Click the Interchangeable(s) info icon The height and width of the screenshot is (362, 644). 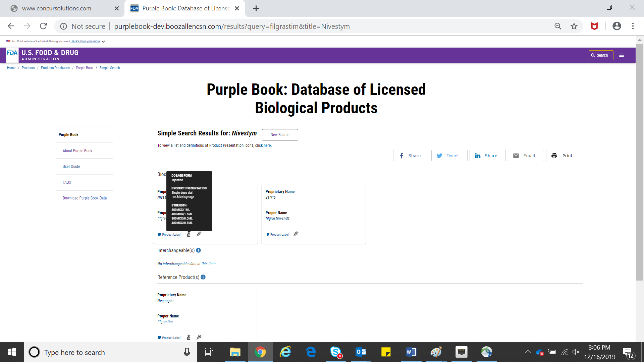coord(199,250)
